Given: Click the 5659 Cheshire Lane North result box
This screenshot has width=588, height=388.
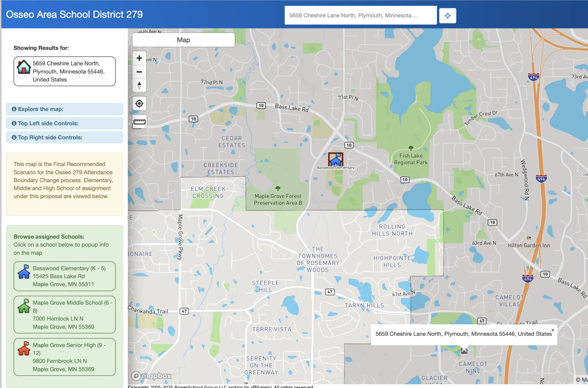Looking at the screenshot, I should [64, 71].
